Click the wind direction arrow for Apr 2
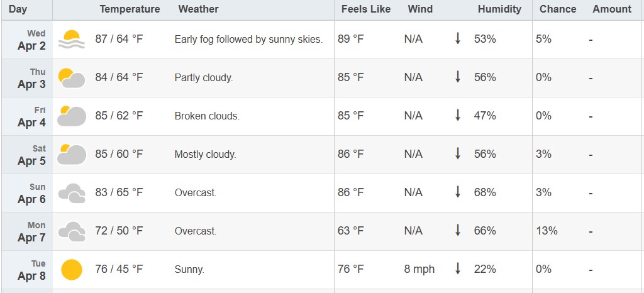 point(458,38)
